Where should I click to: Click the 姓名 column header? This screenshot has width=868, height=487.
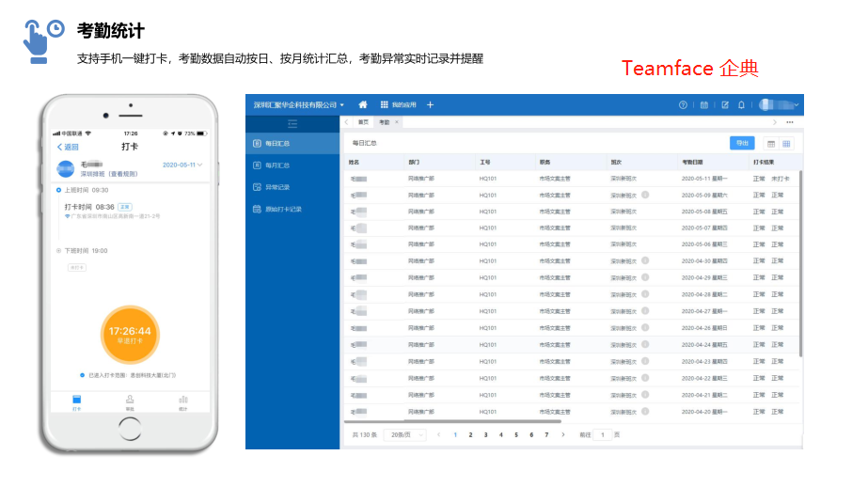(355, 162)
